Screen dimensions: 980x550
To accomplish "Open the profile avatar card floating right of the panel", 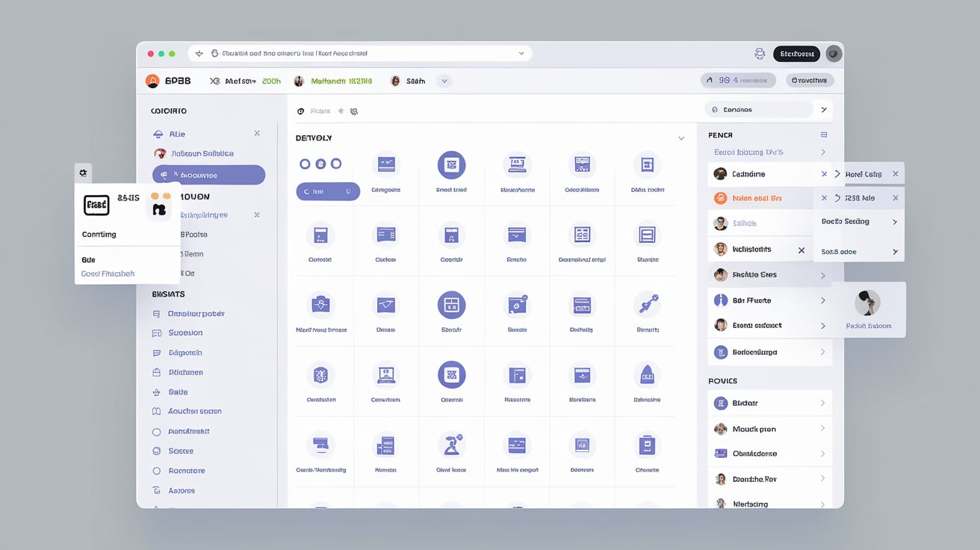I will coord(868,309).
